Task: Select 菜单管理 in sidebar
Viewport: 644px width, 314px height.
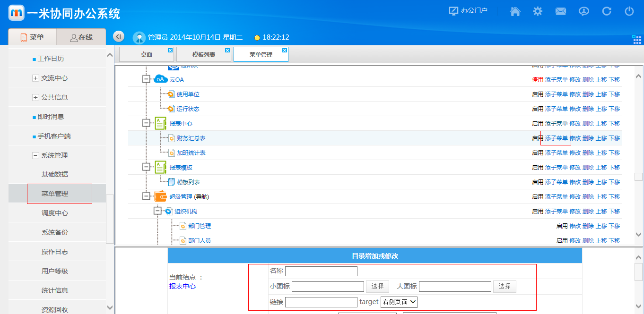Action: tap(55, 194)
